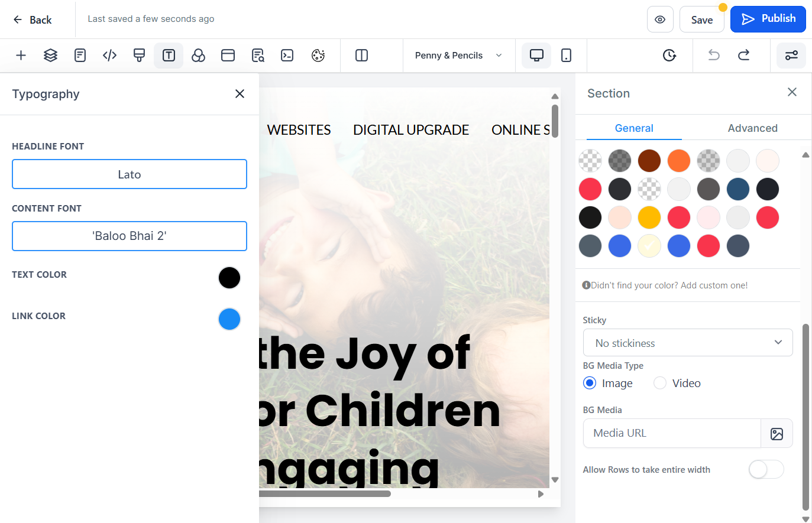812x523 pixels.
Task: Click the canvas scroll down arrow
Action: (x=555, y=480)
